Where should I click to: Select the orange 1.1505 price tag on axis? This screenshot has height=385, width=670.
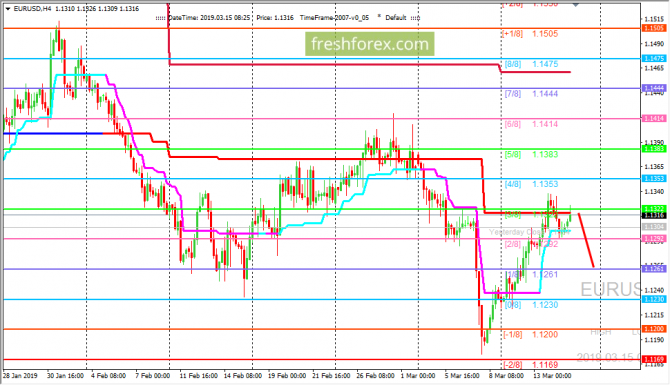654,28
